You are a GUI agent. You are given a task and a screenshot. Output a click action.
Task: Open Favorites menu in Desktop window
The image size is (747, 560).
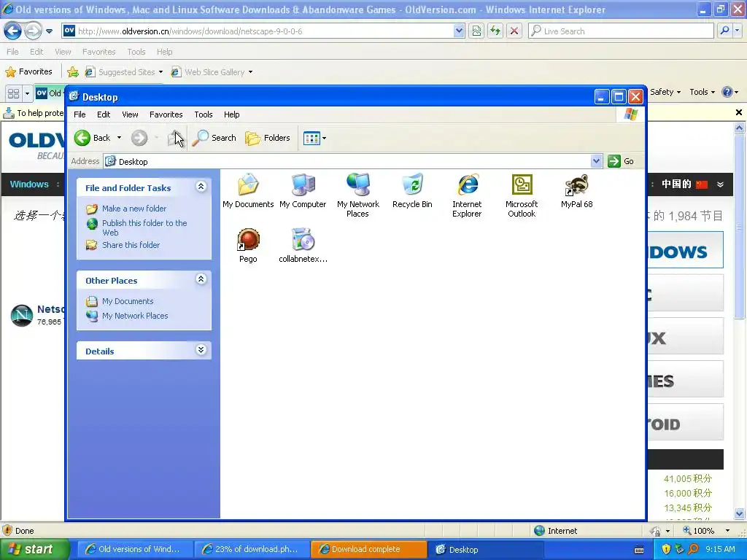(x=166, y=114)
